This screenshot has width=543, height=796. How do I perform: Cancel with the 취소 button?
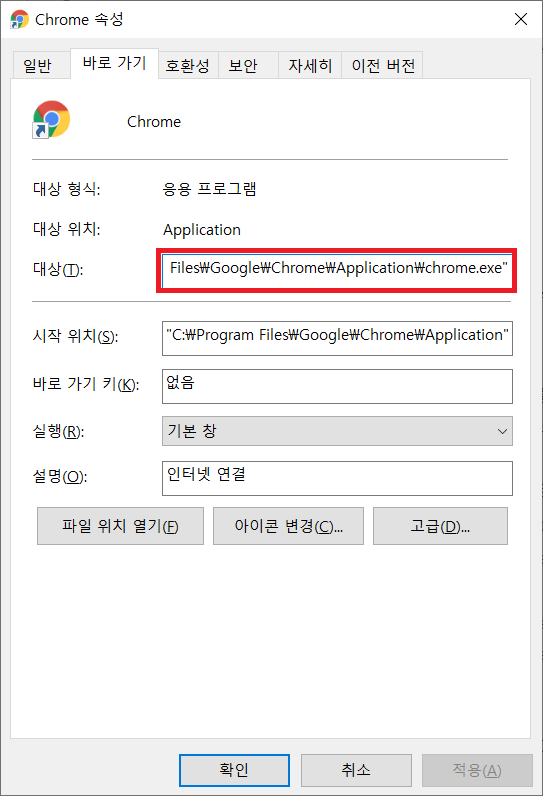tap(356, 770)
